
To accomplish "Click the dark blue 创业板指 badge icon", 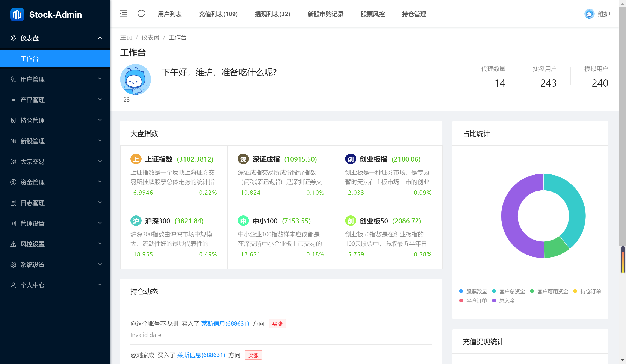I will (x=351, y=159).
